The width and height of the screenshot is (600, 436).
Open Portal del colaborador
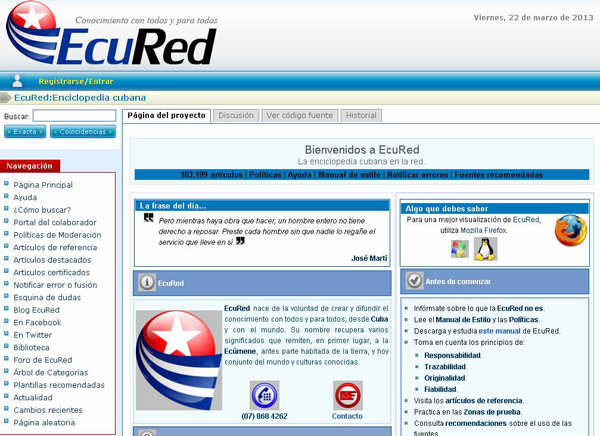tap(55, 222)
